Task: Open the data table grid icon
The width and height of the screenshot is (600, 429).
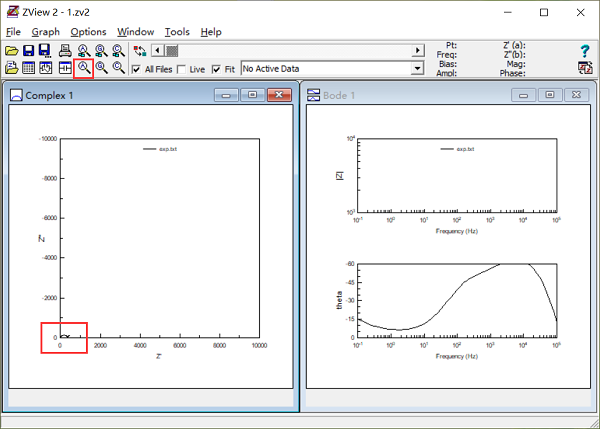Action: click(x=29, y=68)
